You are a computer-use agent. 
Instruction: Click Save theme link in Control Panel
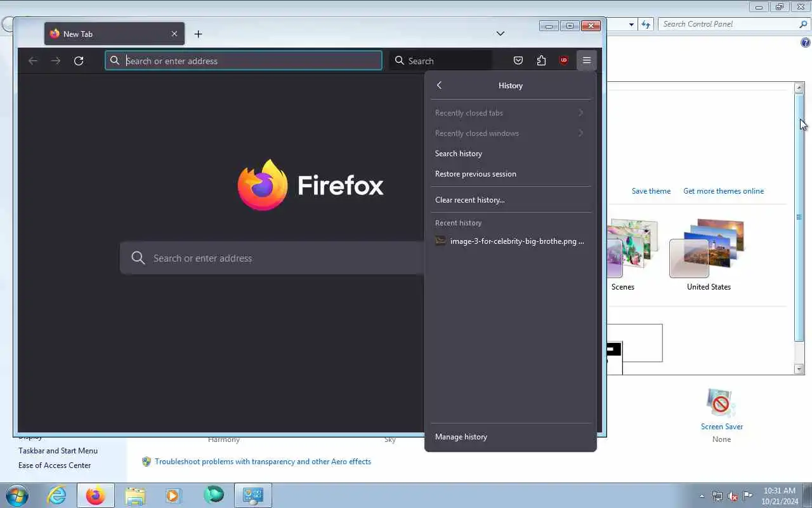651,191
